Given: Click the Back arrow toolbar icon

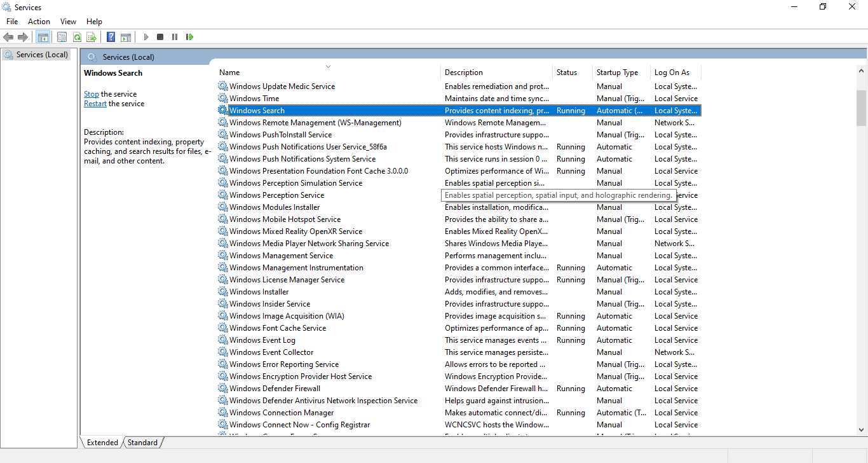Looking at the screenshot, I should (8, 37).
